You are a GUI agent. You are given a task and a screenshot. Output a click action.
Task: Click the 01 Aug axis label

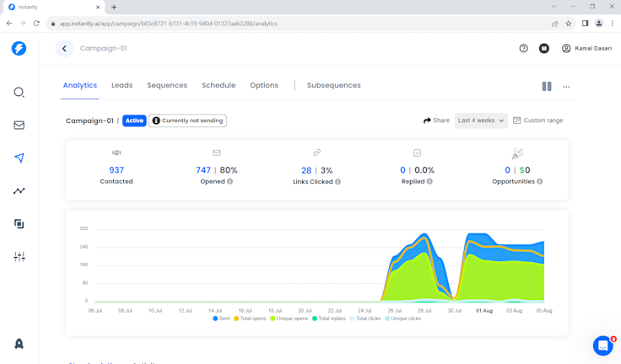pos(484,311)
